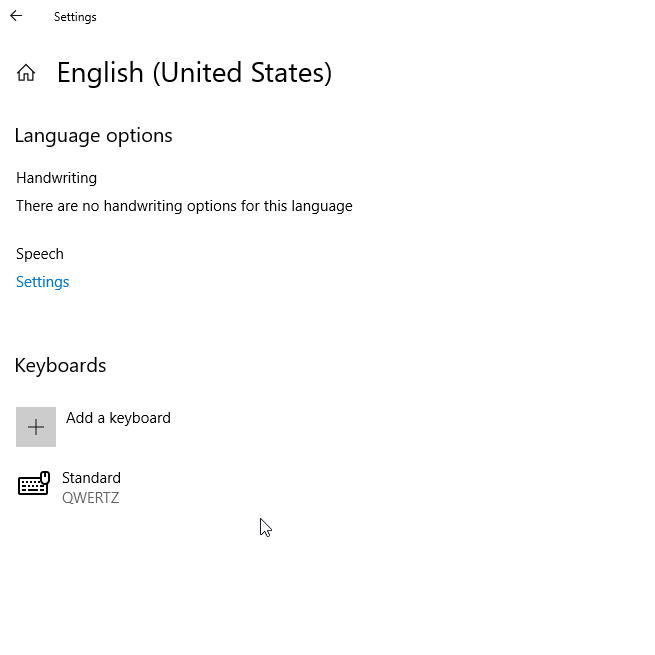The image size is (655, 655).
Task: Click the plus icon to add keyboard
Action: pyautogui.click(x=36, y=427)
